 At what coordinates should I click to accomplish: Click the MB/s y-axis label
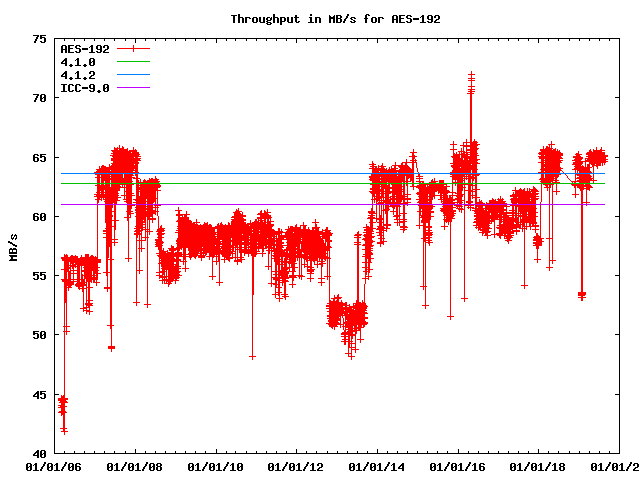[x=13, y=246]
